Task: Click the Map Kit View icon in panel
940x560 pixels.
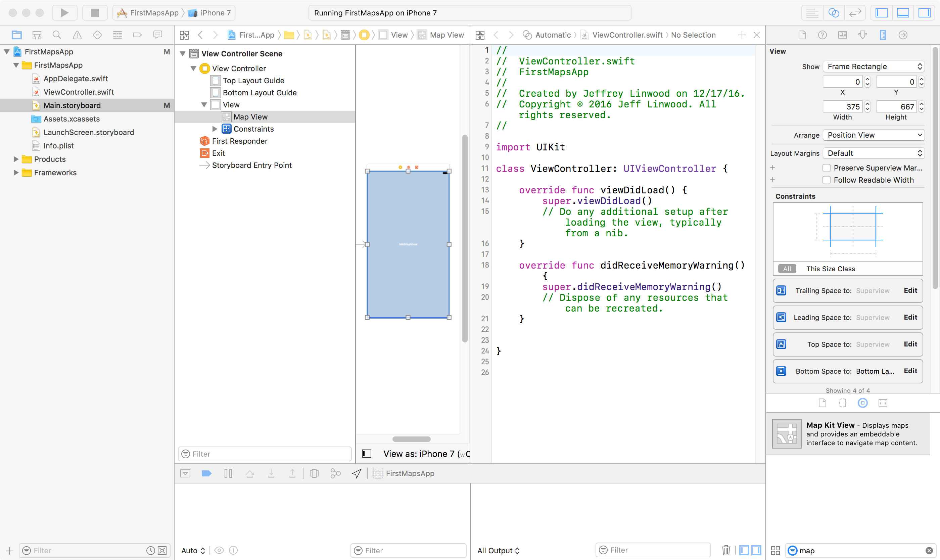Action: 787,434
